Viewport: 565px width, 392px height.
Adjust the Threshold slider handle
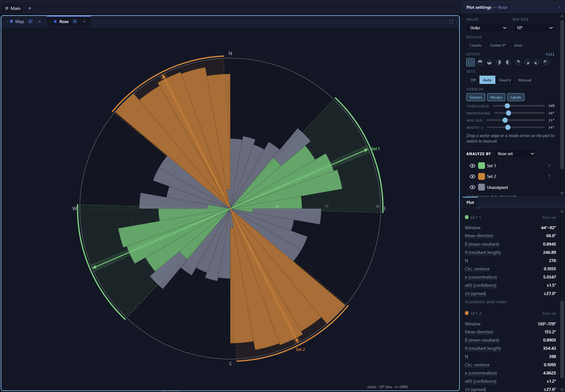507,106
